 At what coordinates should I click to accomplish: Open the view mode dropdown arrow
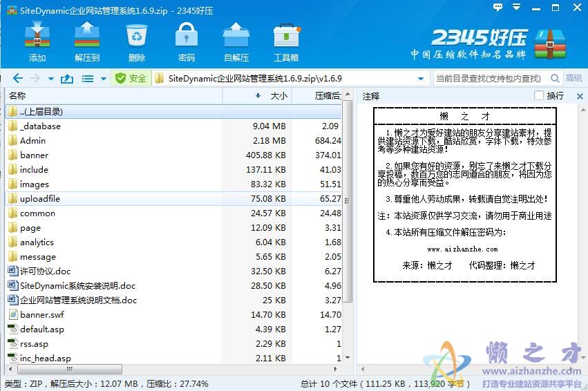(104, 79)
